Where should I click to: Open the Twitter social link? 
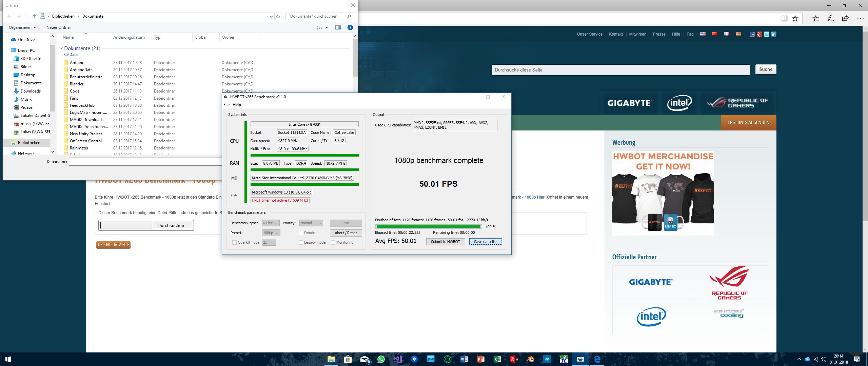(767, 34)
